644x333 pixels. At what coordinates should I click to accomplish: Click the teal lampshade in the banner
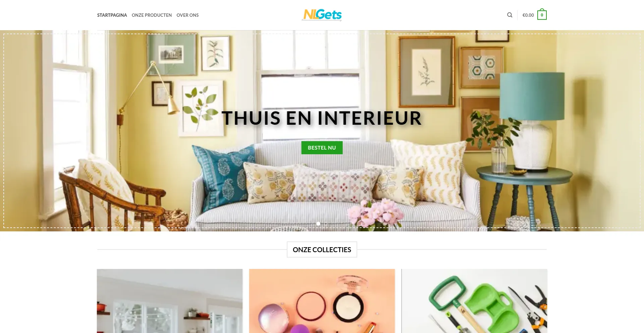pyautogui.click(x=532, y=96)
